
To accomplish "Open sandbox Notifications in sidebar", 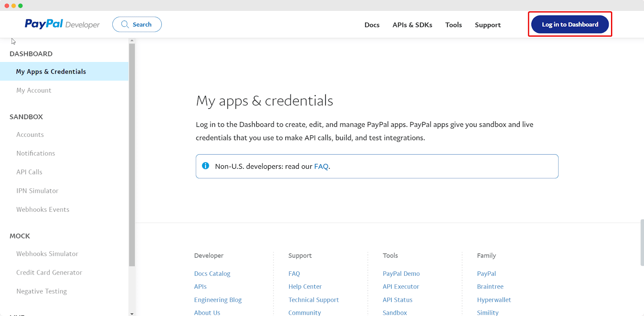I will 36,153.
